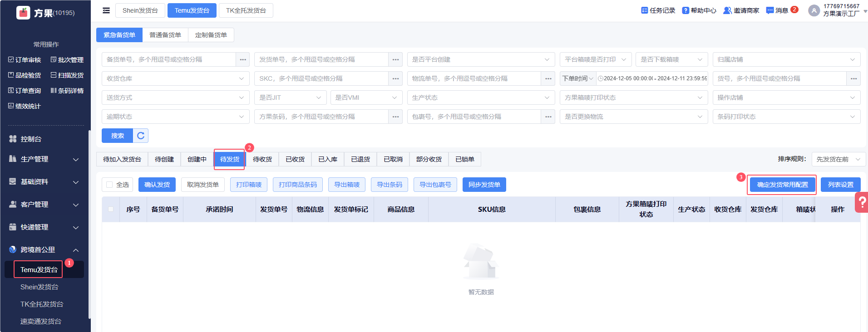Click the red question mark help widget
This screenshot has height=332, width=868.
click(862, 202)
